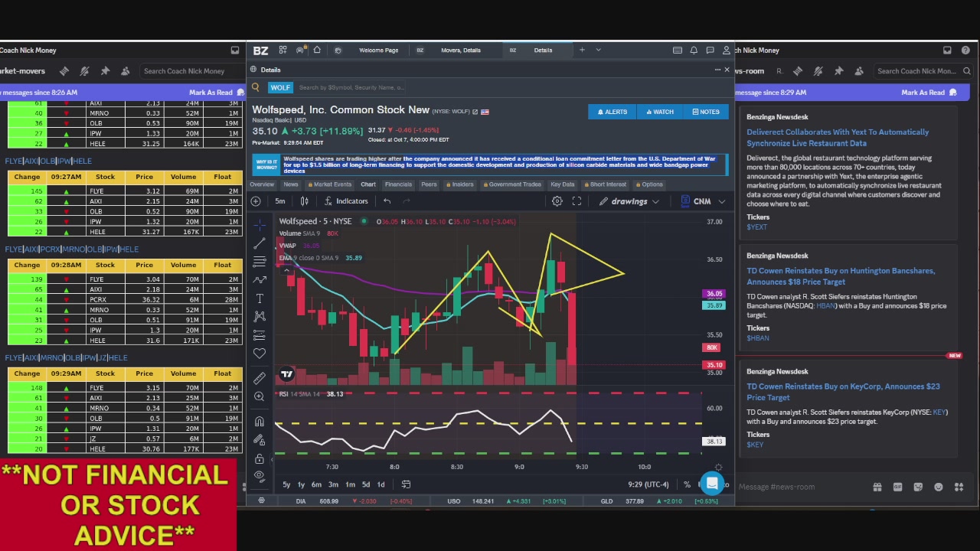The width and height of the screenshot is (980, 551).
Task: Open the 5m interval selector
Action: coord(280,201)
